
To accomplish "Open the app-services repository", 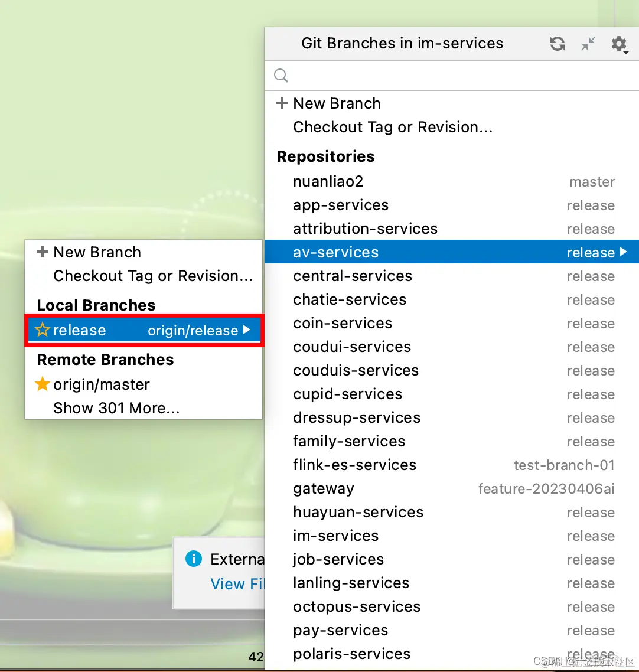I will (x=452, y=205).
